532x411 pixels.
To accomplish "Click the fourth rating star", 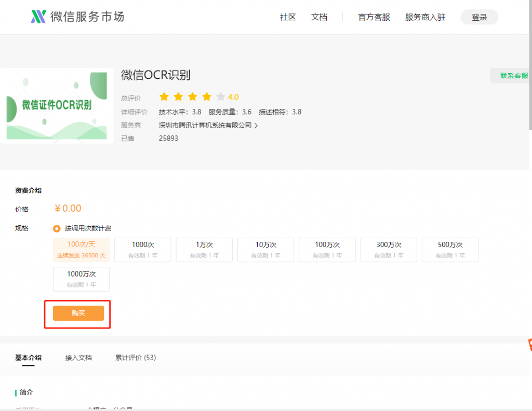I will click(207, 97).
